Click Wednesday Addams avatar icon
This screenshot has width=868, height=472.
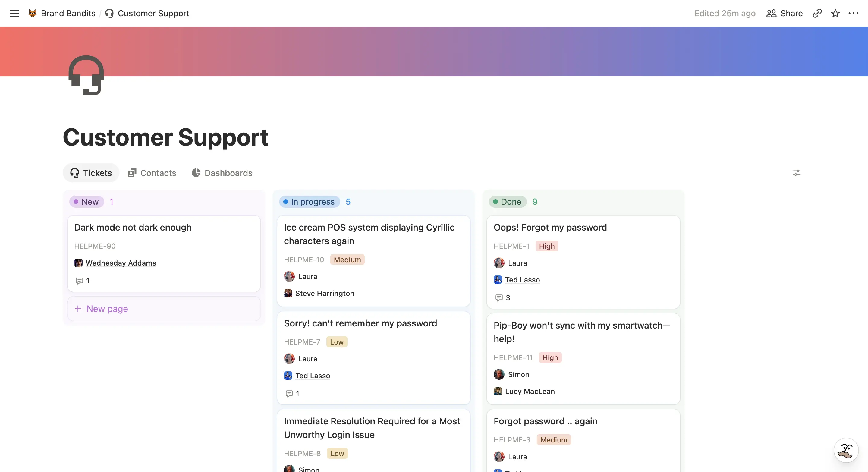click(x=78, y=263)
